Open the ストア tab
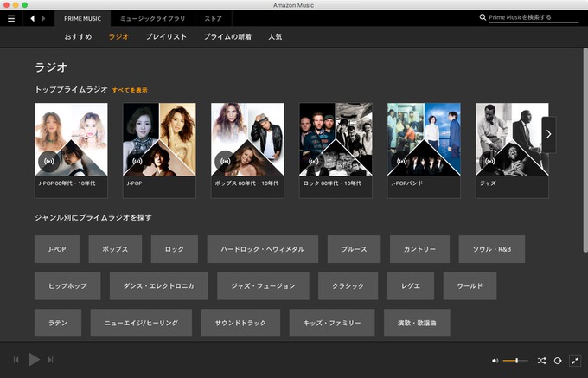Viewport: 588px width, 378px height. click(x=214, y=18)
